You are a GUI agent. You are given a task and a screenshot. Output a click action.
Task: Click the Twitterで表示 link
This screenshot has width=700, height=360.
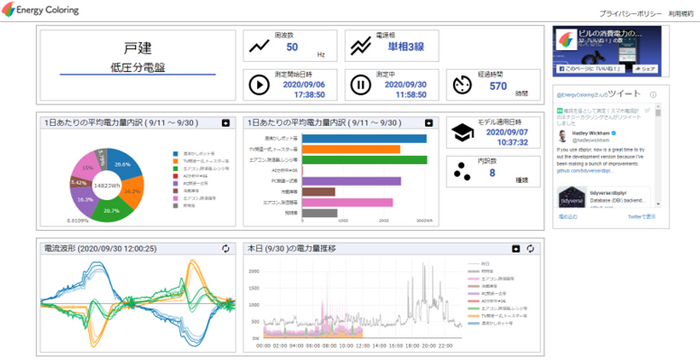tap(642, 217)
